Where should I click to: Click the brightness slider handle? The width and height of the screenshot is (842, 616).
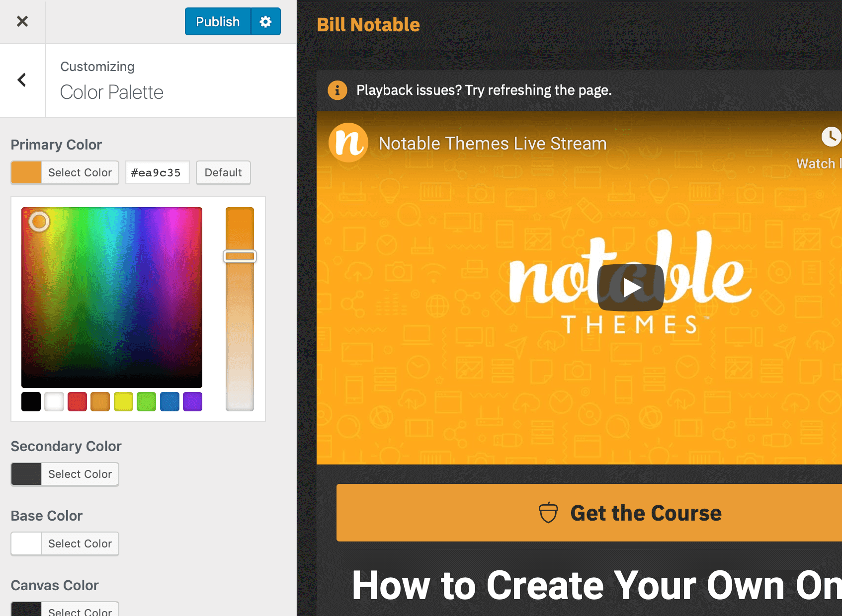[x=240, y=256]
